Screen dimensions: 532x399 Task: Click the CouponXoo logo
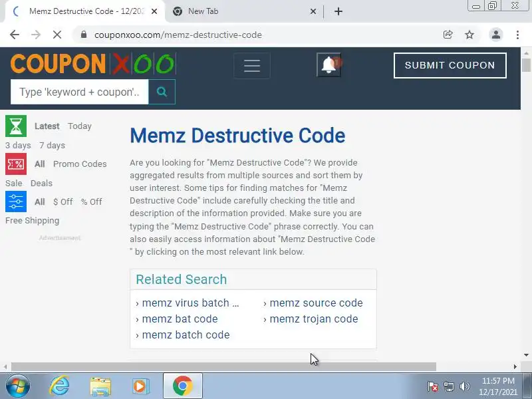[93, 64]
